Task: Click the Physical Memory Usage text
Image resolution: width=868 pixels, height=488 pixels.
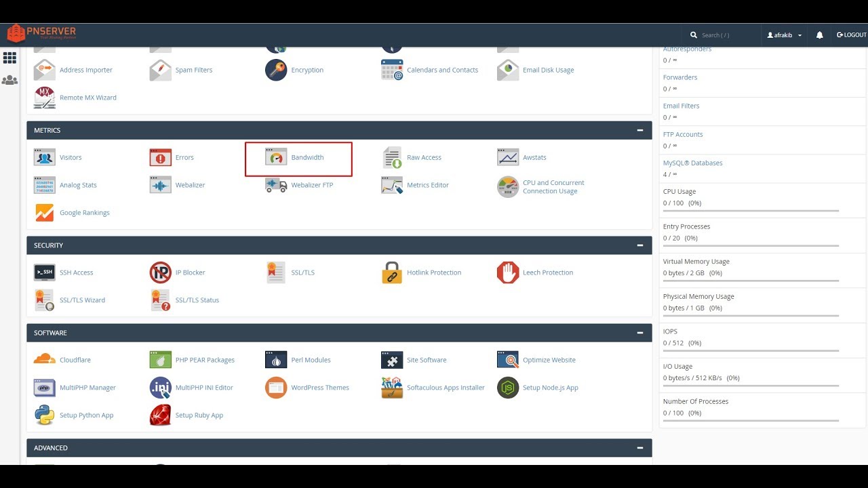Action: click(x=698, y=296)
